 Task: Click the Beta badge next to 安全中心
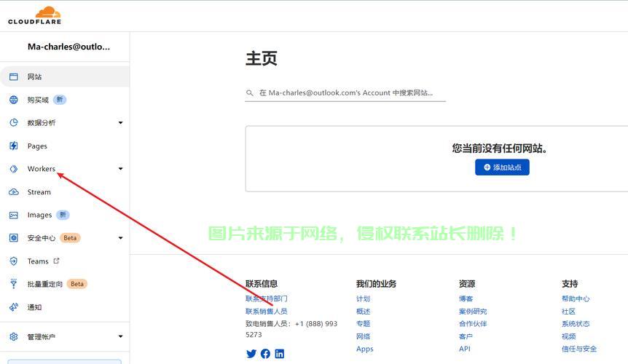coord(70,238)
